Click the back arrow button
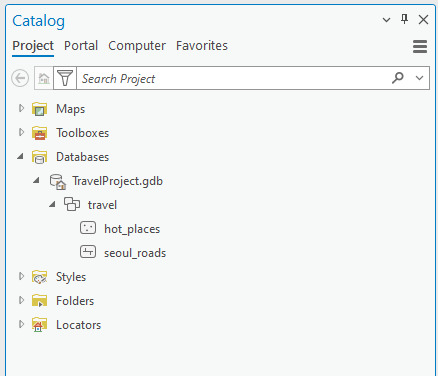Viewport: 438px width, 376px height. pos(20,78)
